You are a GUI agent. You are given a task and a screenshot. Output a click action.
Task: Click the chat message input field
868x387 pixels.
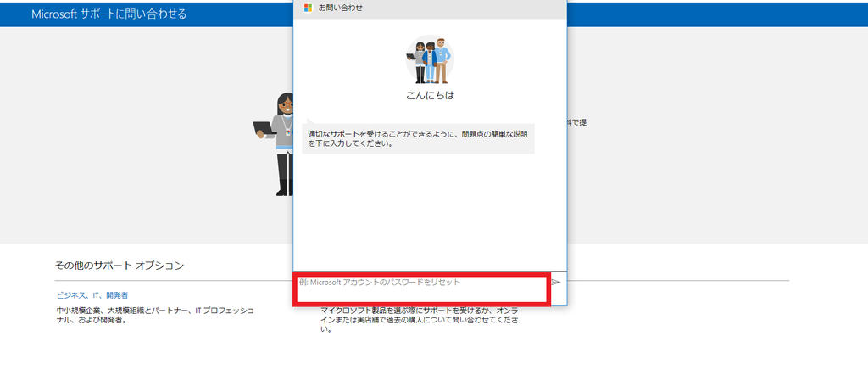[421, 289]
